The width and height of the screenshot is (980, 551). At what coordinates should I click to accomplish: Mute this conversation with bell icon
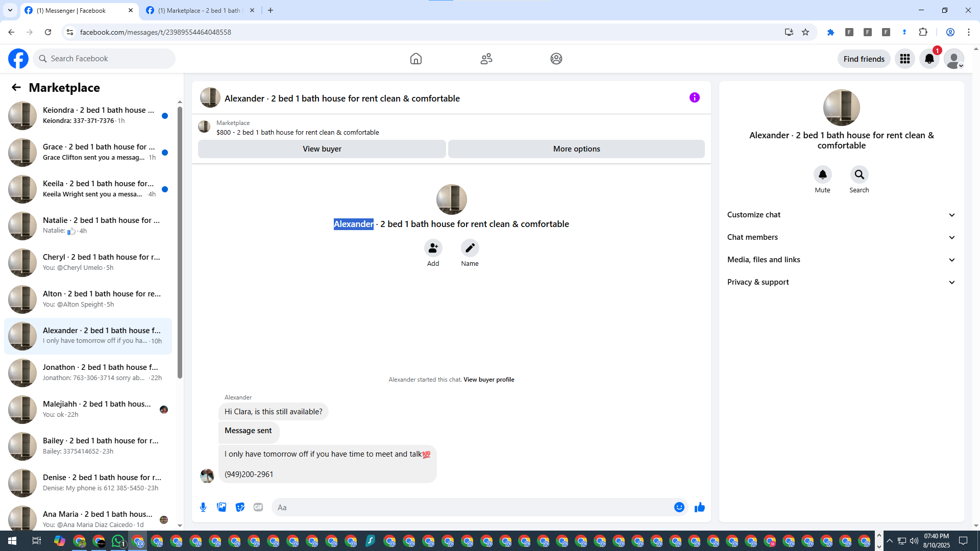[x=822, y=175]
